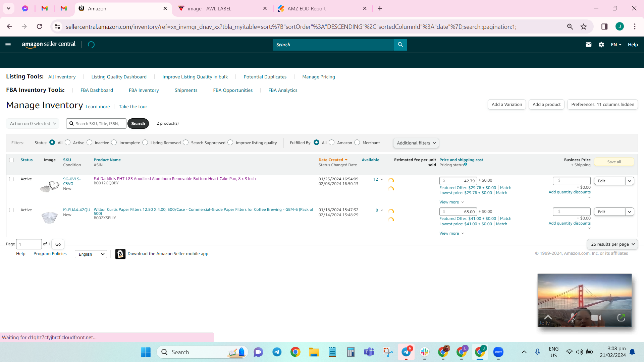Change the 25 results per page dropdown
This screenshot has height=362, width=644.
coord(612,244)
